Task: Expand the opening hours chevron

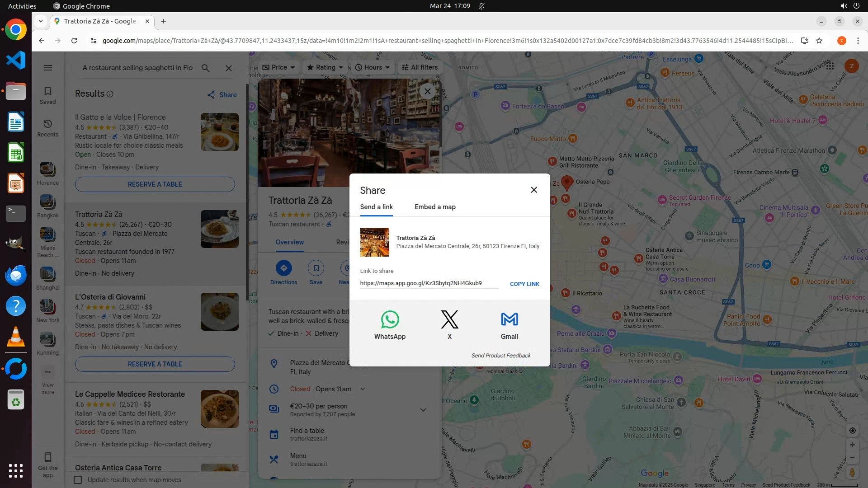Action: [x=363, y=389]
